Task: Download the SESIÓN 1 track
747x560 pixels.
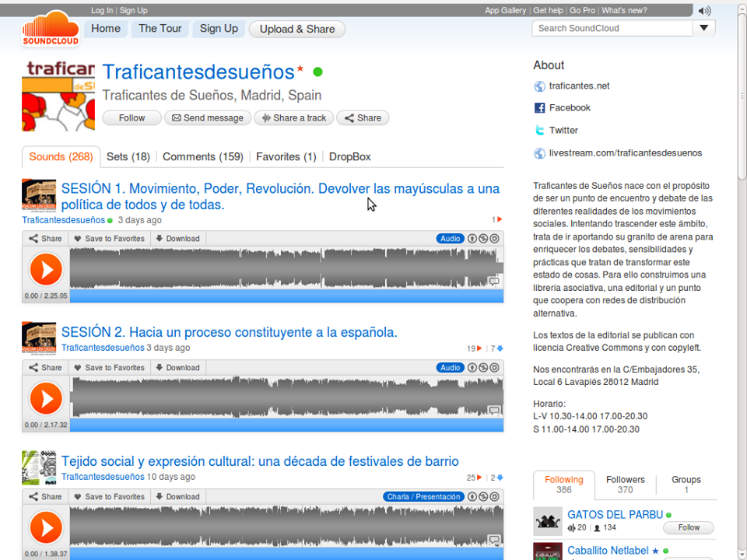Action: [x=178, y=239]
